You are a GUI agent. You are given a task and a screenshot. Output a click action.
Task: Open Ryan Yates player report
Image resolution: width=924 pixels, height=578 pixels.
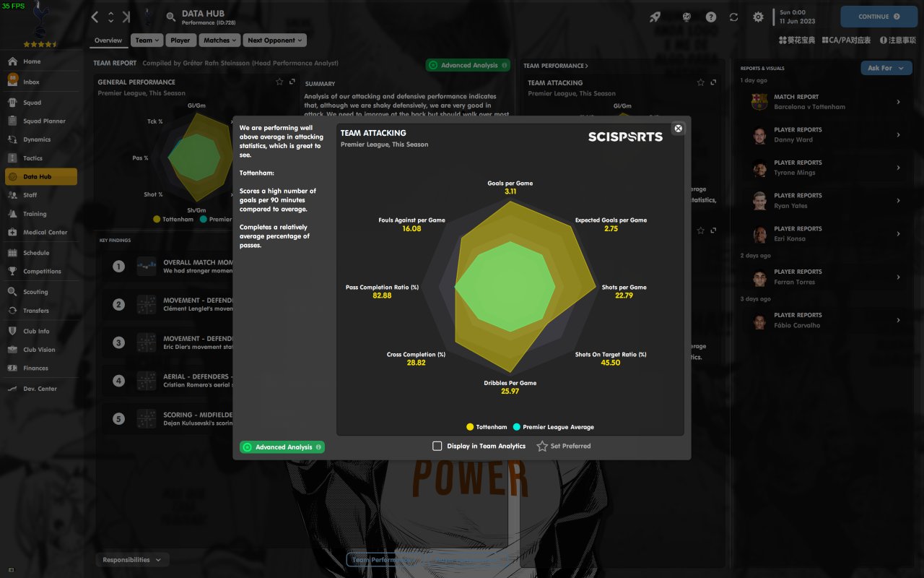coord(826,201)
